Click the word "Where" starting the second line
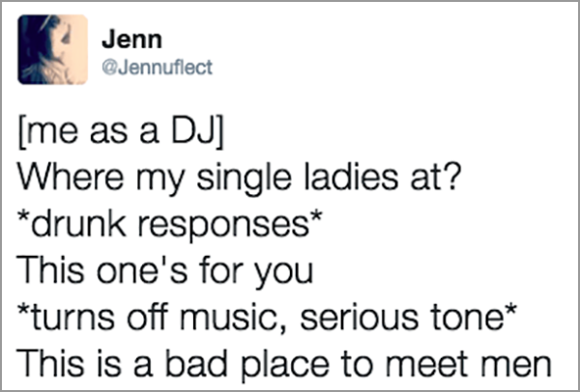Viewport: 580px width, 392px height. 70,179
